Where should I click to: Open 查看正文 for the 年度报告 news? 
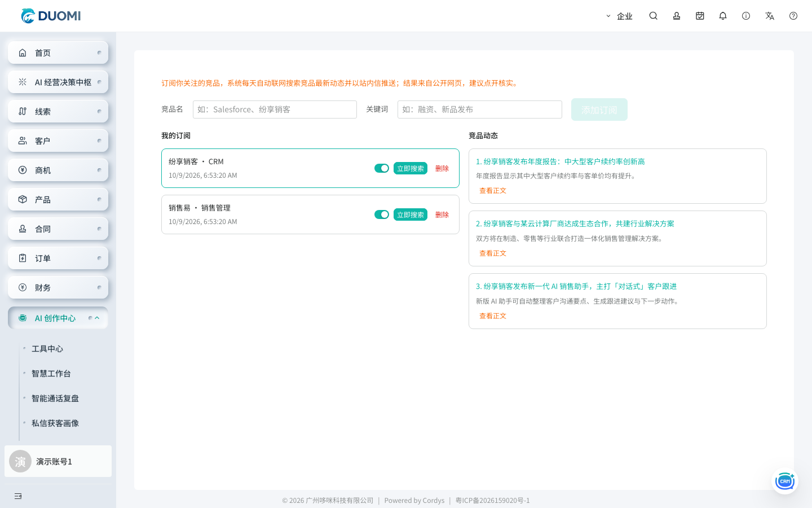(x=493, y=191)
